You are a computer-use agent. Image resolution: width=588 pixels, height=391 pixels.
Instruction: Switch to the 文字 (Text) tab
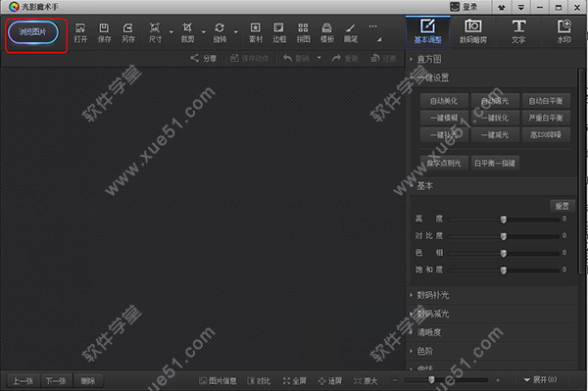pos(518,31)
